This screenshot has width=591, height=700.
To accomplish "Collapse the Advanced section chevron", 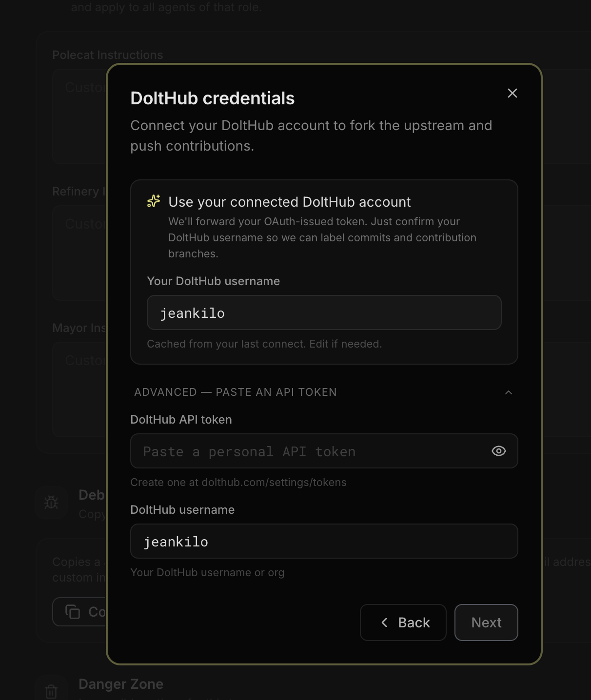I will (508, 392).
